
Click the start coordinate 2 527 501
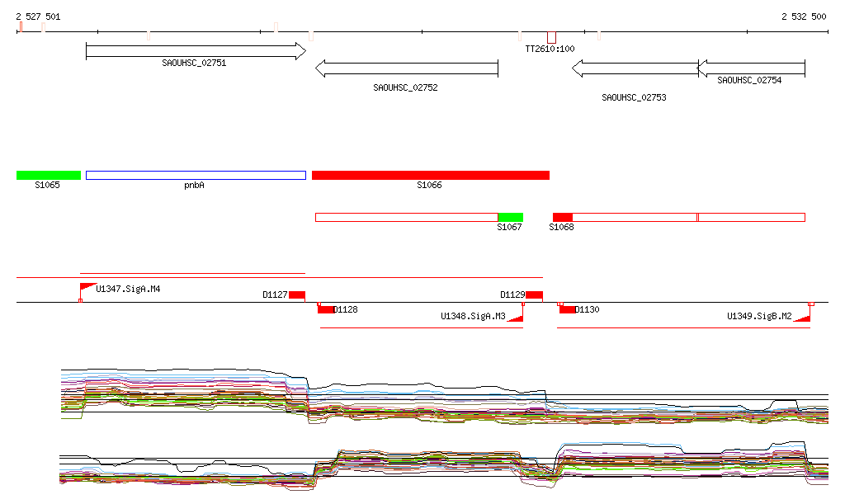pyautogui.click(x=38, y=16)
